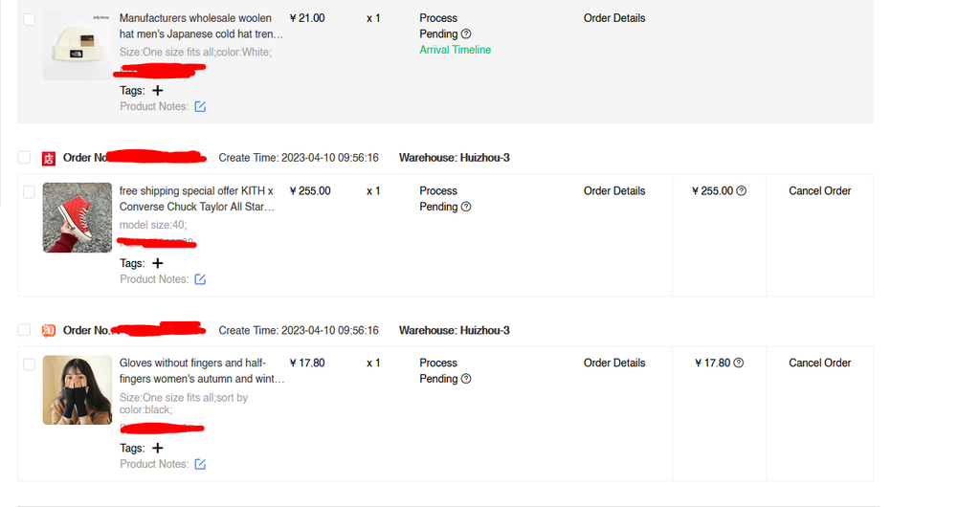The width and height of the screenshot is (980, 507).
Task: Open Order Details for the gloves
Action: point(614,363)
